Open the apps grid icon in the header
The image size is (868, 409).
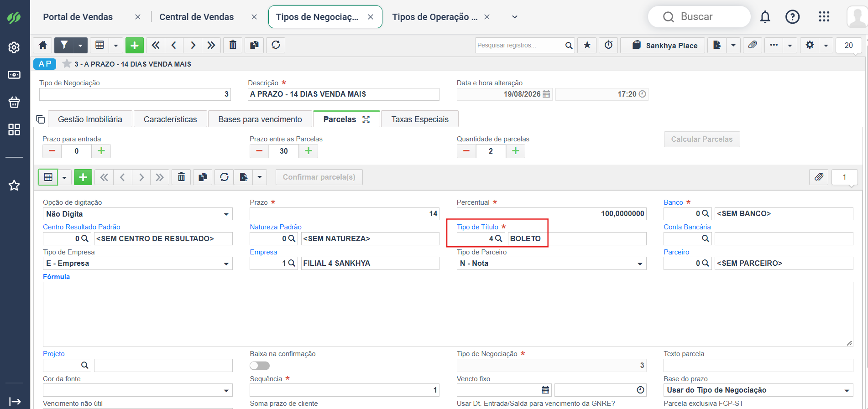coord(824,17)
